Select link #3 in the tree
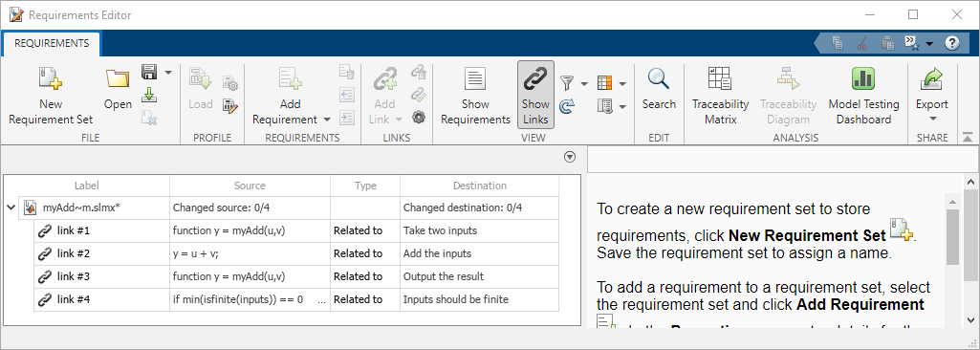This screenshot has height=350, width=980. coord(73,276)
